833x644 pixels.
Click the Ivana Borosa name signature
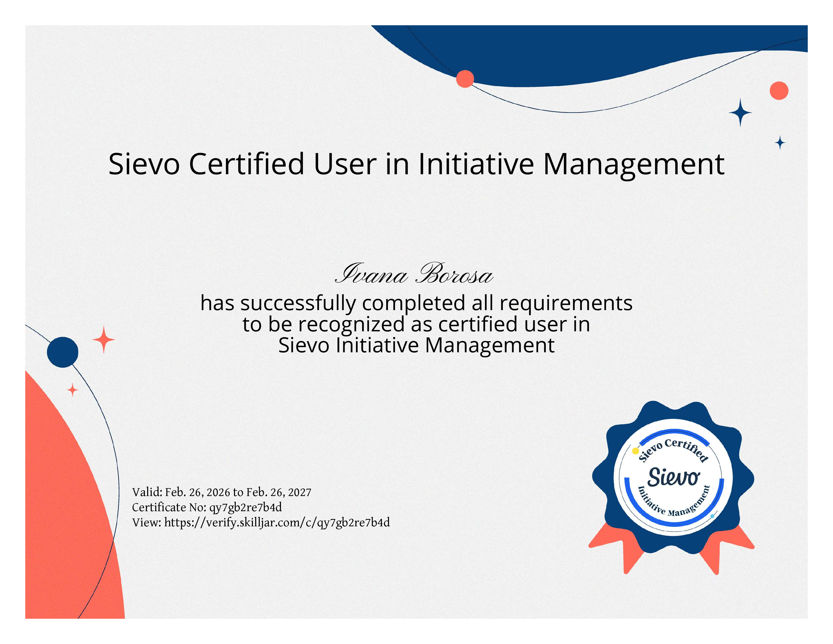[414, 274]
